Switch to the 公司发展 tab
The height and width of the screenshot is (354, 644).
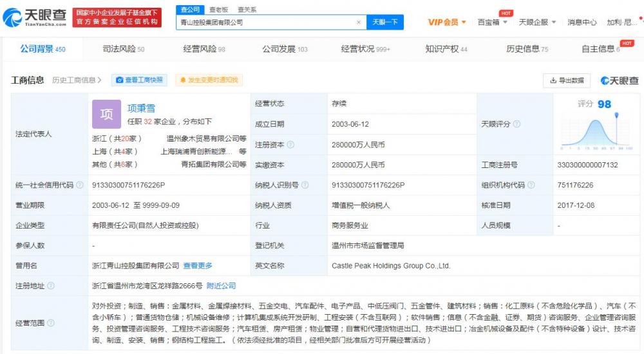[x=285, y=50]
